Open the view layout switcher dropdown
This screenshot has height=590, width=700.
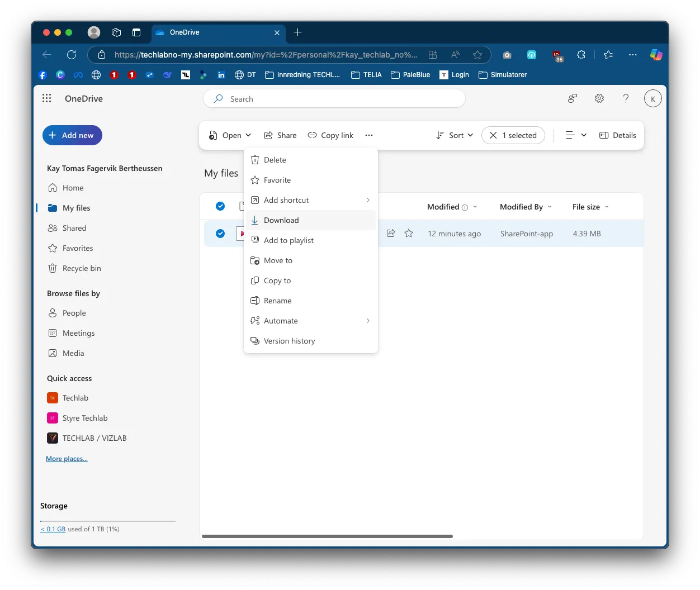pyautogui.click(x=576, y=135)
